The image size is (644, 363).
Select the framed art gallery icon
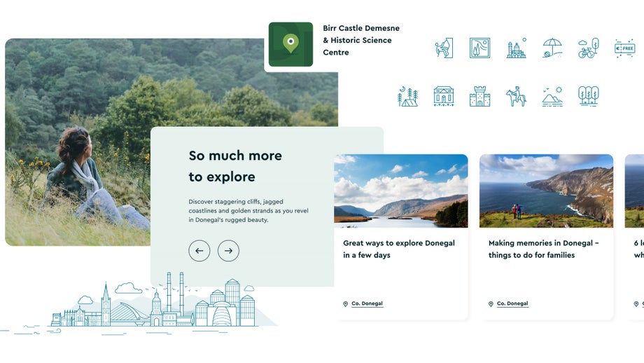(x=479, y=48)
